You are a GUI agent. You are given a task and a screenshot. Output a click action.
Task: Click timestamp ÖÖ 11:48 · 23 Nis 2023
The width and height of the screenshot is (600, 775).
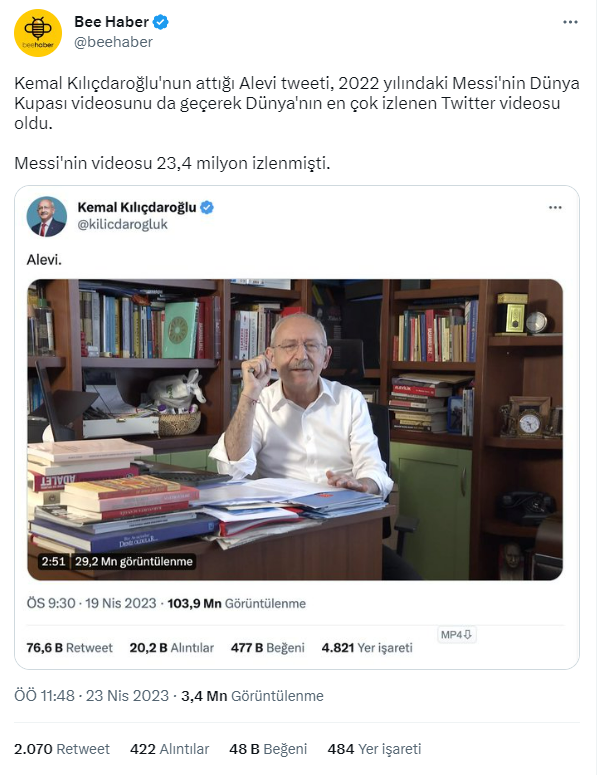tap(91, 695)
